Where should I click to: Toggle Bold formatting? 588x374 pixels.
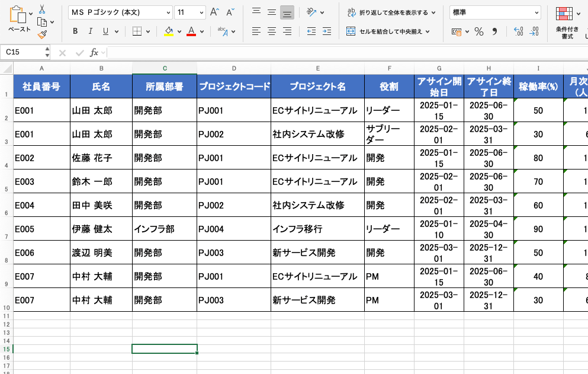click(75, 31)
